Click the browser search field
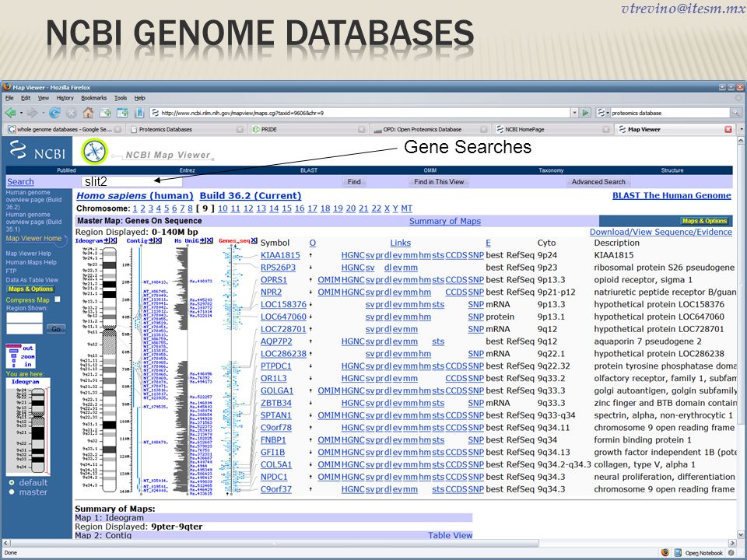Viewport: 747px width, 560px height. coord(670,113)
